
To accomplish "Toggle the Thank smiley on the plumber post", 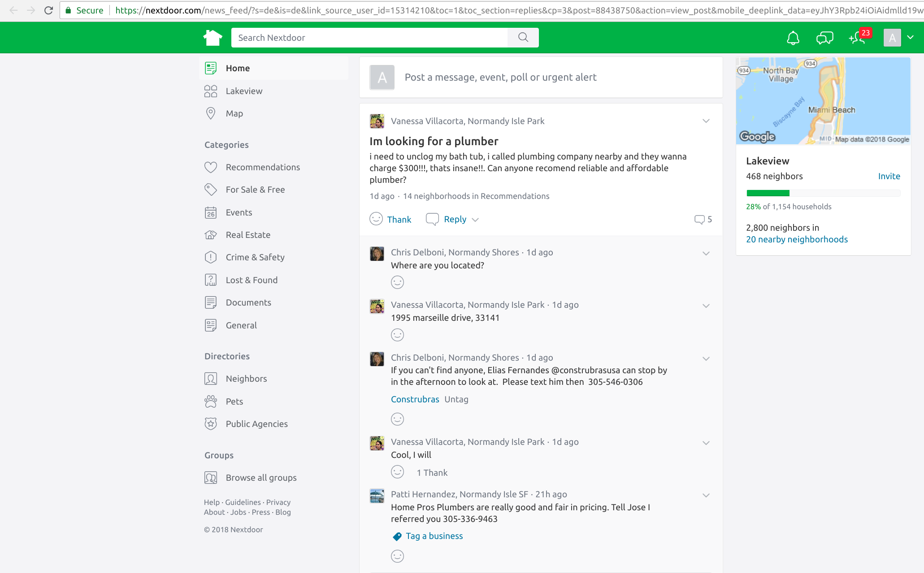I will click(x=376, y=219).
